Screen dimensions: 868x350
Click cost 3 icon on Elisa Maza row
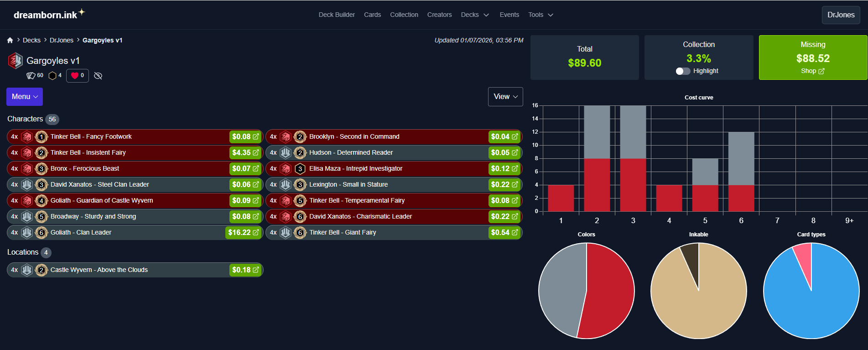coord(300,169)
